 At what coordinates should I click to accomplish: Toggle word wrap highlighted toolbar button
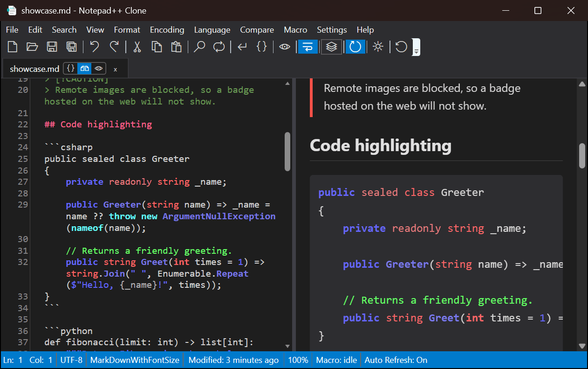point(308,47)
